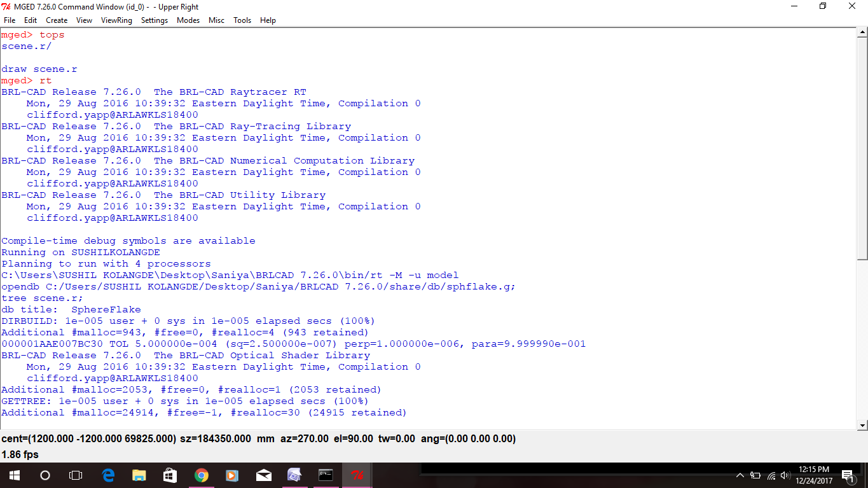Click the 'db title: SphereFlake' line
The width and height of the screenshot is (868, 488).
[71, 310]
